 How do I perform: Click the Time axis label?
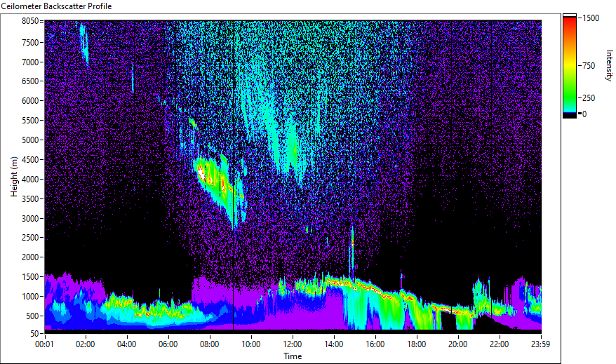[x=293, y=356]
